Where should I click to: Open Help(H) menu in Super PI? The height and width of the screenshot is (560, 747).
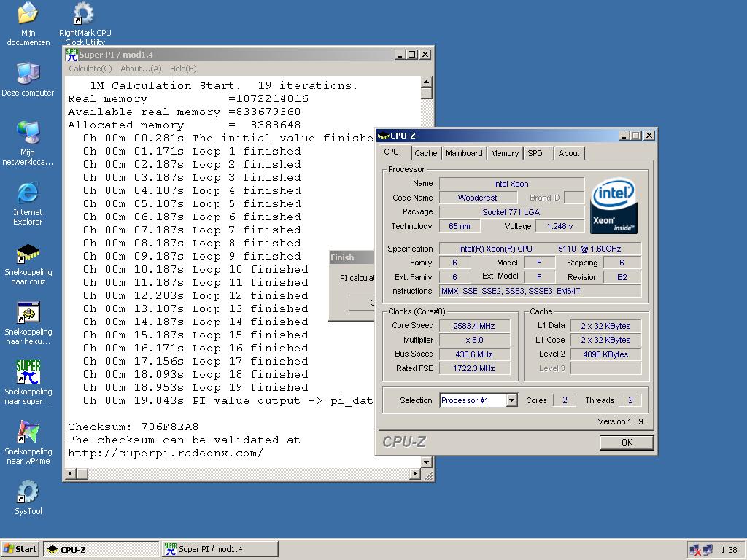tap(183, 69)
